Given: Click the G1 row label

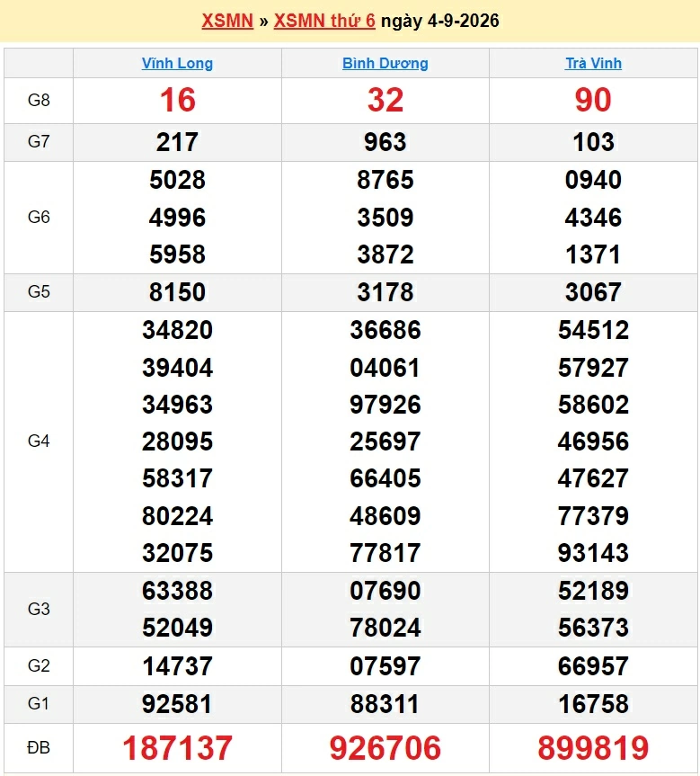Looking at the screenshot, I should (x=39, y=703).
